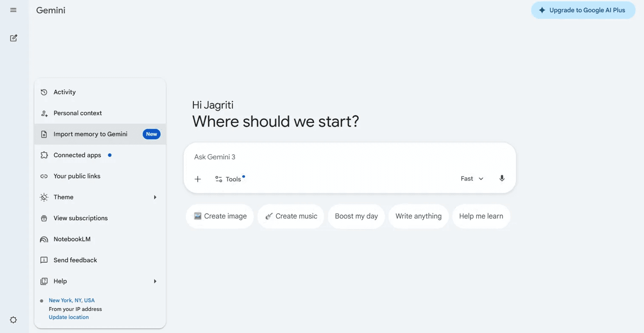The height and width of the screenshot is (333, 644).
Task: Click the settings gear icon in the sidebar
Action: pos(13,320)
